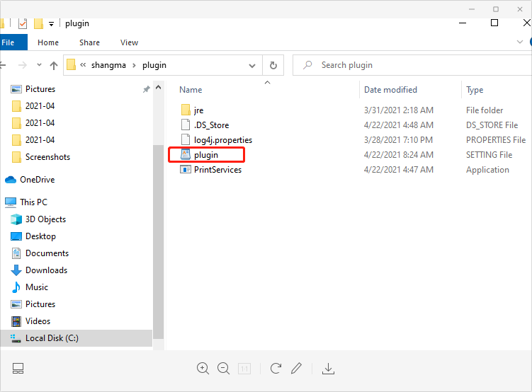Select the PrintServices application icon

(186, 169)
